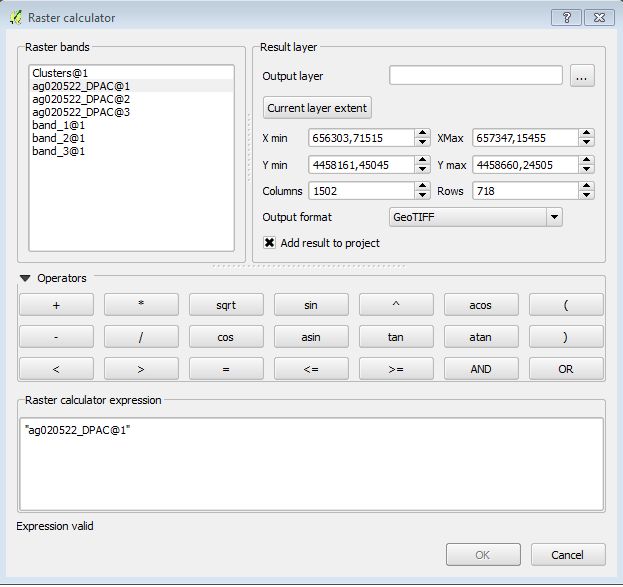This screenshot has height=587, width=623.
Task: Insert the minus (-) operator
Action: [x=56, y=337]
